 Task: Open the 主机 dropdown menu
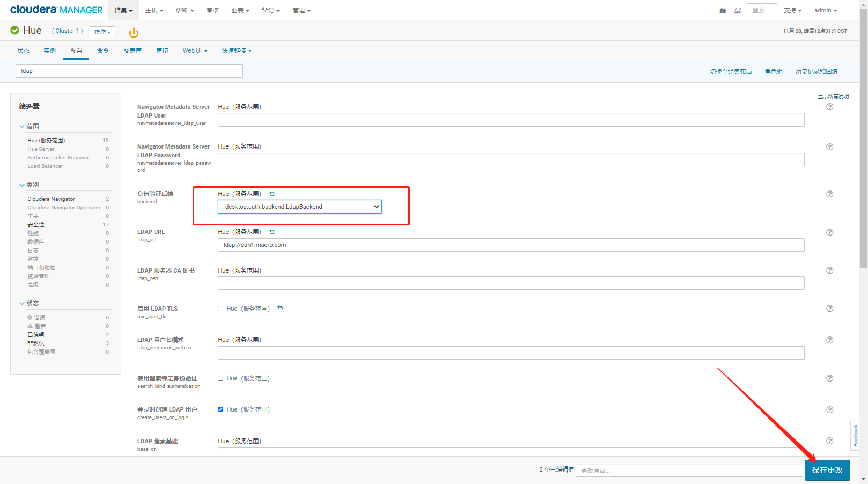coord(154,10)
